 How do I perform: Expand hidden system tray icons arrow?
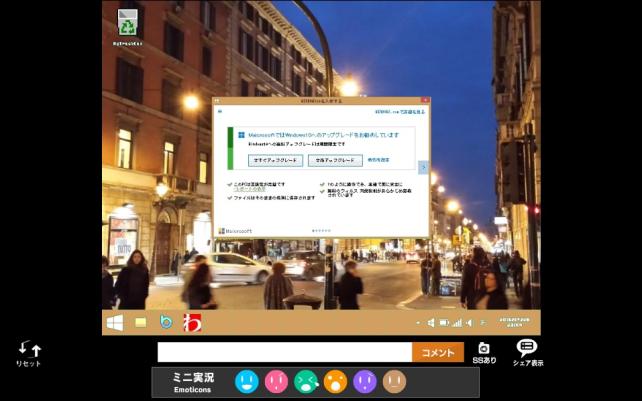(x=419, y=323)
